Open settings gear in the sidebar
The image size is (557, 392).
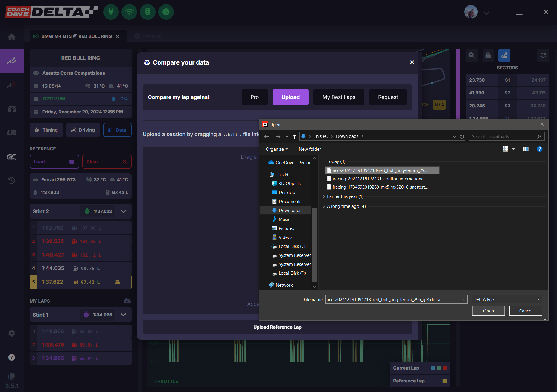click(x=12, y=333)
